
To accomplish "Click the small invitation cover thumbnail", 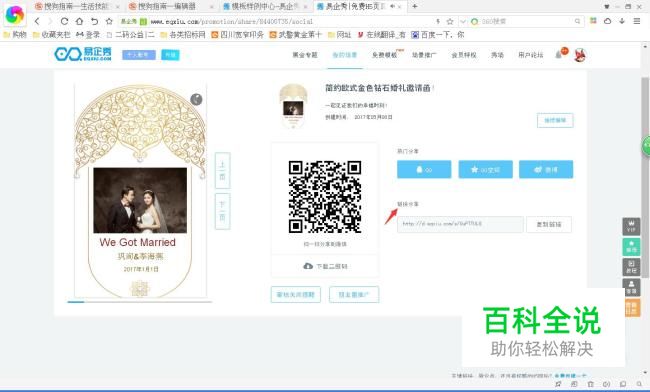I will click(x=293, y=106).
